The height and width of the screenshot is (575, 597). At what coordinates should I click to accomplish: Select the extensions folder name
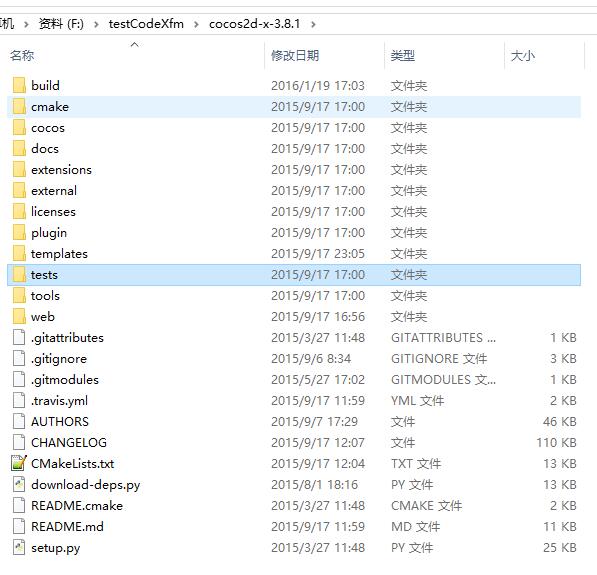click(x=61, y=169)
